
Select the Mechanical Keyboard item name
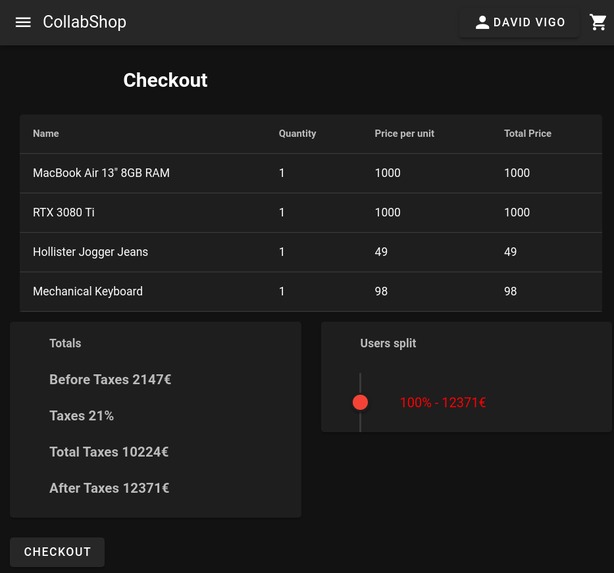pyautogui.click(x=88, y=291)
